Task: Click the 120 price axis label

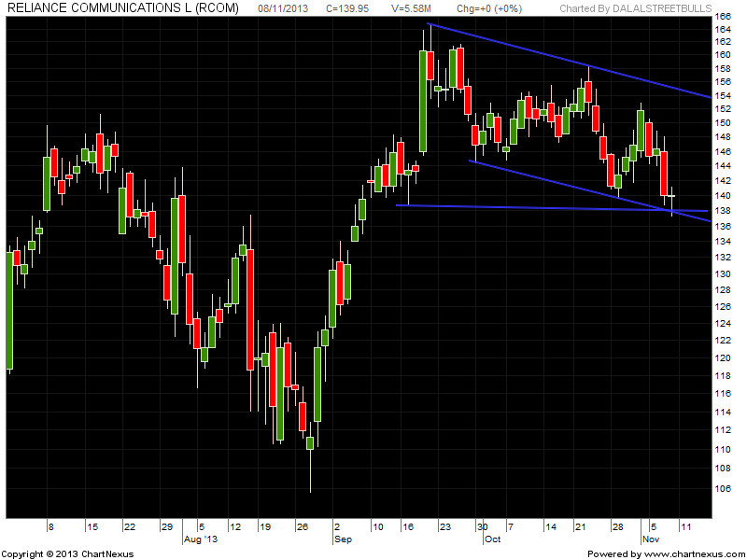Action: pyautogui.click(x=723, y=358)
